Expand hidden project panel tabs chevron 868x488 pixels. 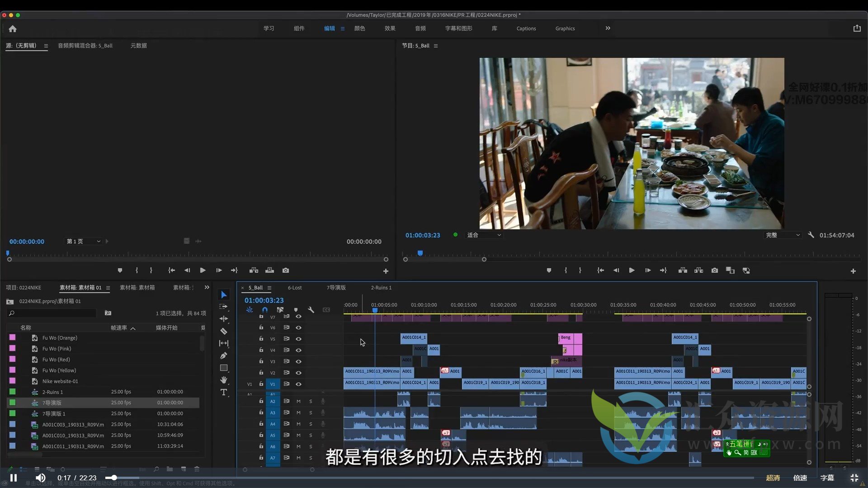207,287
